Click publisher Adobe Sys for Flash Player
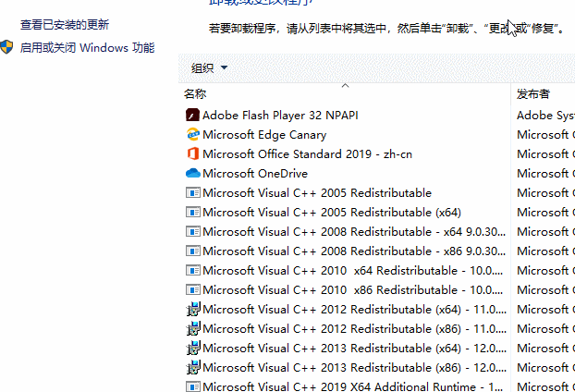The height and width of the screenshot is (392, 575). point(545,116)
